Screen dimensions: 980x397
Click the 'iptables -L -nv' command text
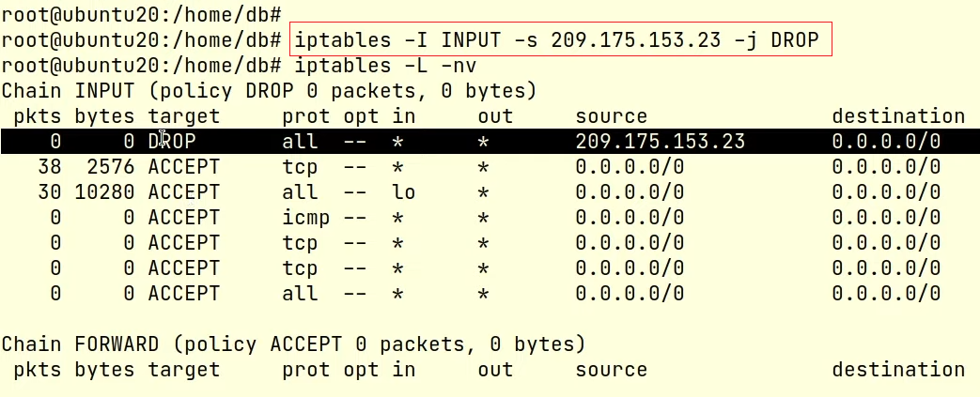368,66
